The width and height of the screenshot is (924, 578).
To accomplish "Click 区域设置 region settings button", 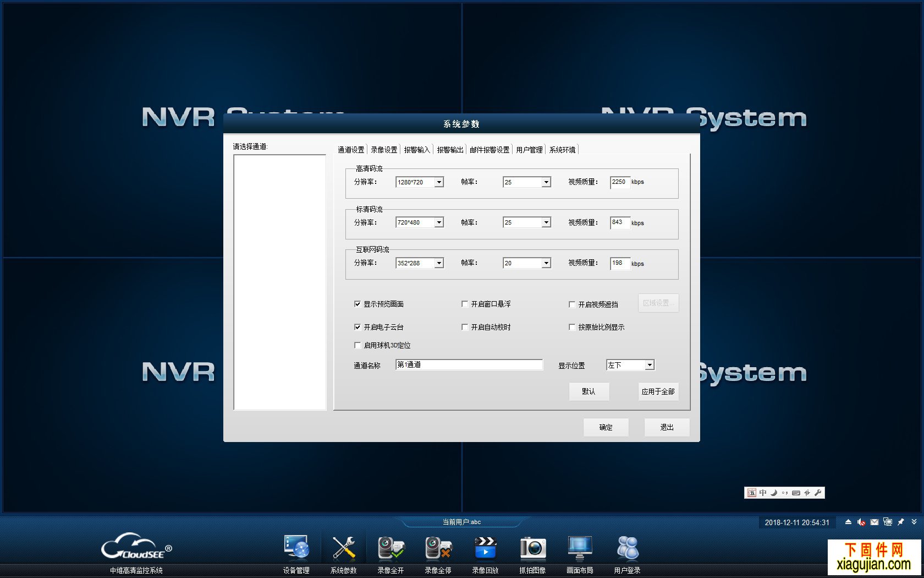I will pyautogui.click(x=658, y=303).
